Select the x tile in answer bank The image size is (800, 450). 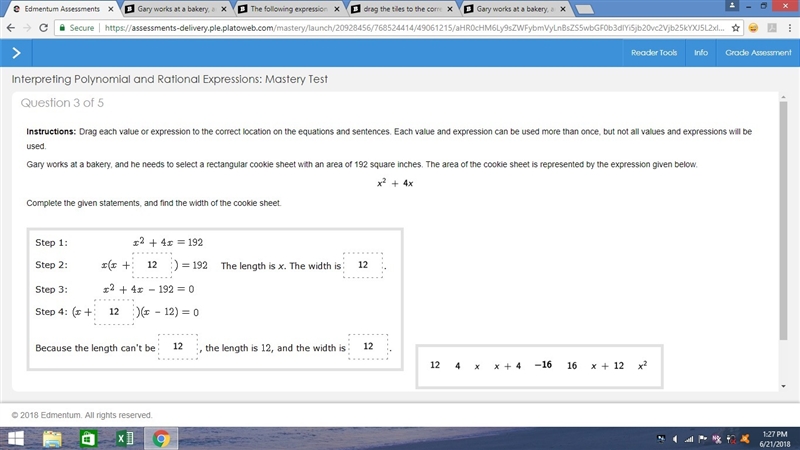click(x=477, y=366)
